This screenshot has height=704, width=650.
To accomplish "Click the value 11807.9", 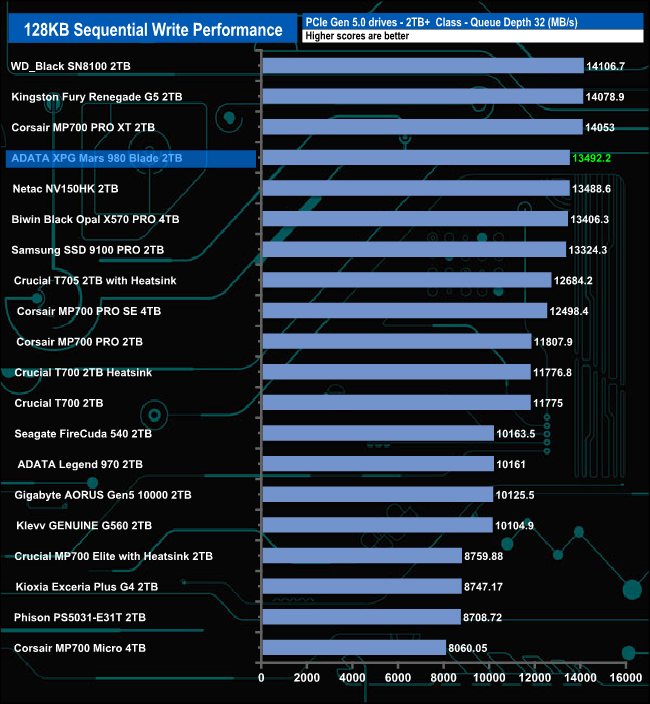I will [553, 342].
